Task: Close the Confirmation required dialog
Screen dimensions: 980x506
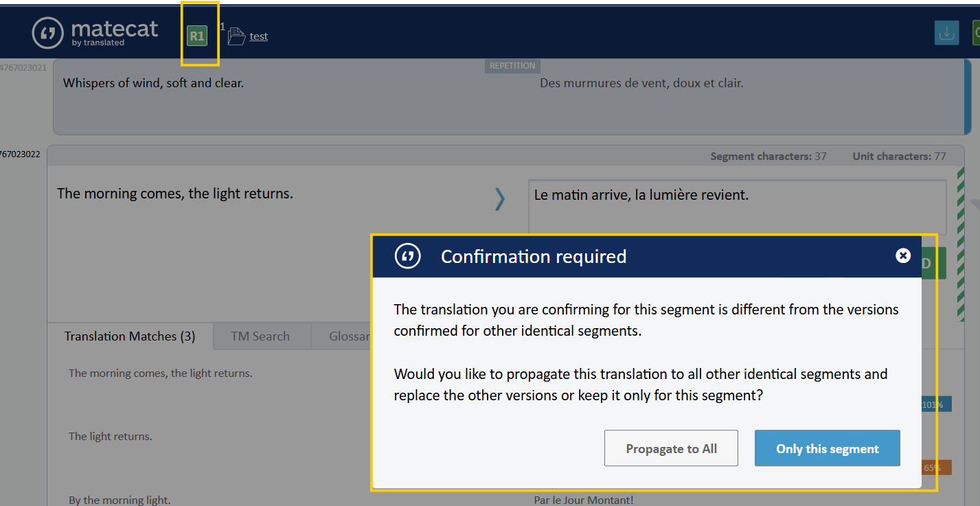Action: coord(903,255)
